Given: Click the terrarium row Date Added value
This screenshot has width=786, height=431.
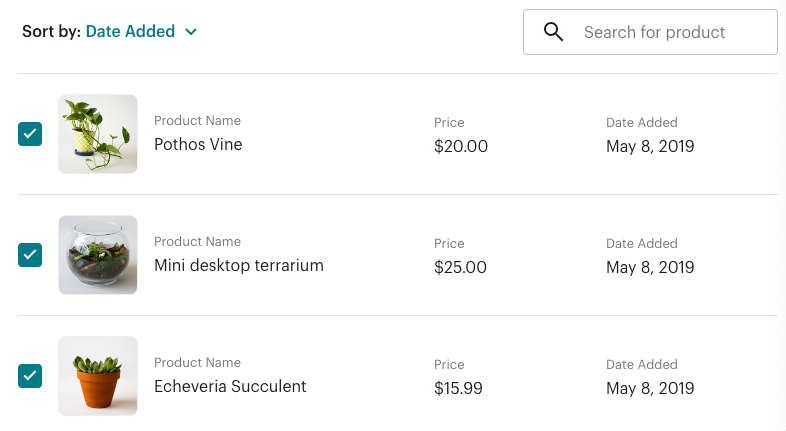Looking at the screenshot, I should 650,267.
